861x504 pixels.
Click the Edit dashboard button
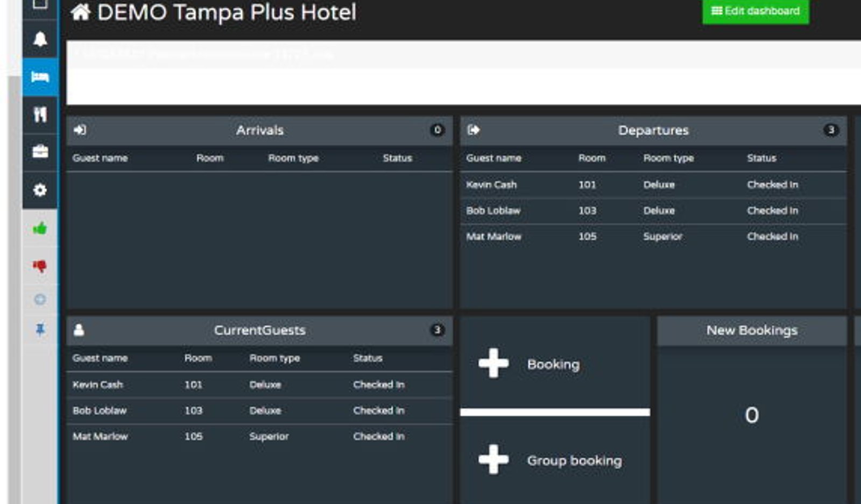[x=755, y=11]
